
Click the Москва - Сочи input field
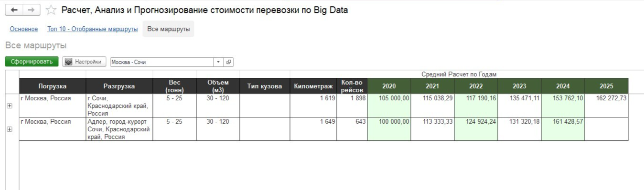coord(162,62)
